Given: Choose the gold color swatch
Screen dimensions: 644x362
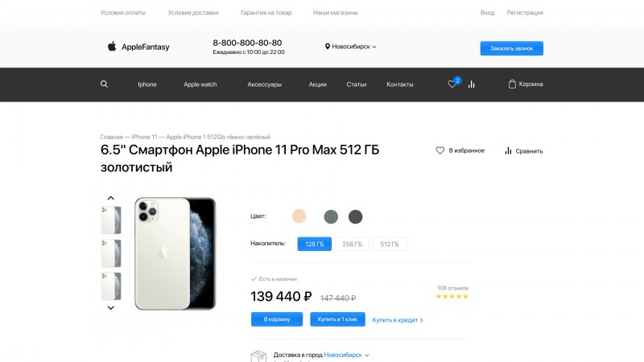Looking at the screenshot, I should tap(299, 216).
